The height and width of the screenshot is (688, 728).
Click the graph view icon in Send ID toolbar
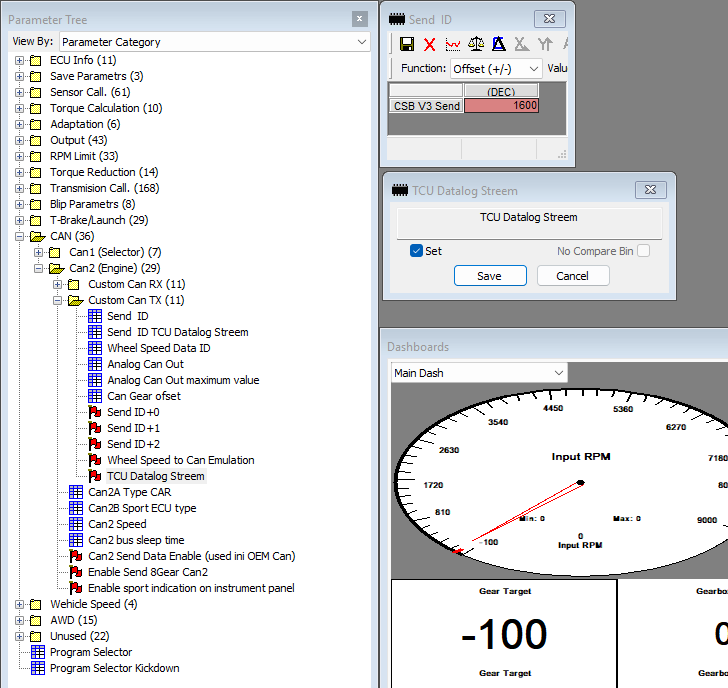tap(453, 44)
